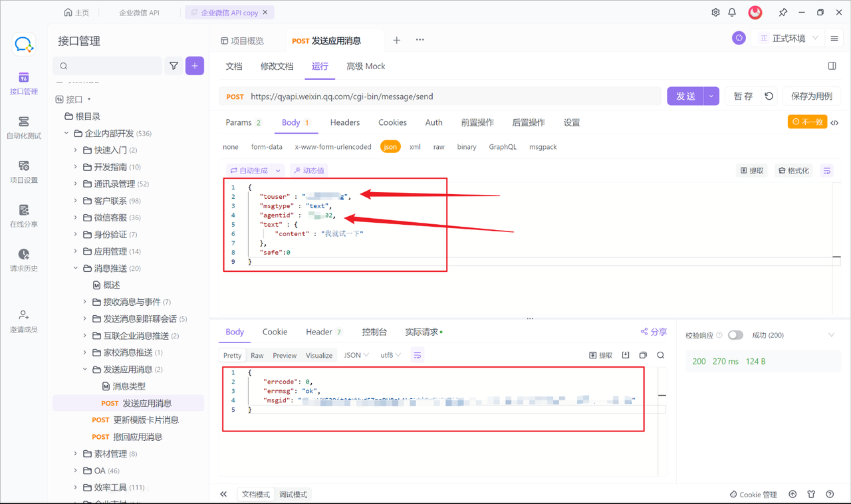Open the Params request tab
The width and height of the screenshot is (851, 504).
click(x=243, y=122)
